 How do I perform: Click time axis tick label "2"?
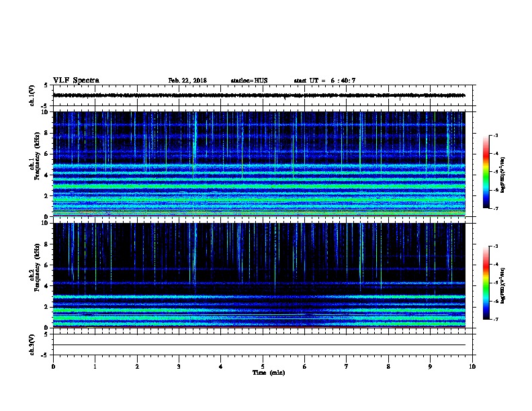pos(137,367)
